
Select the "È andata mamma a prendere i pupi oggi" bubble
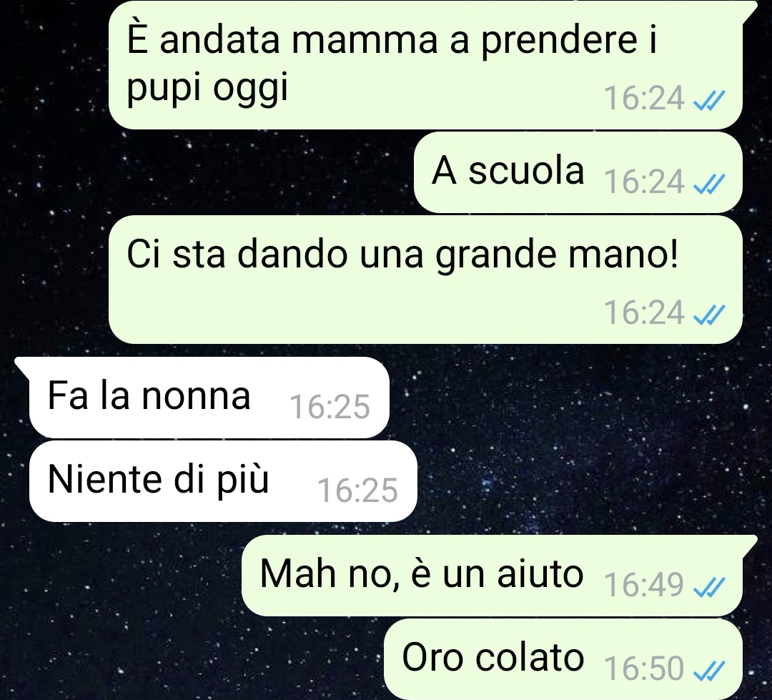tap(425, 65)
